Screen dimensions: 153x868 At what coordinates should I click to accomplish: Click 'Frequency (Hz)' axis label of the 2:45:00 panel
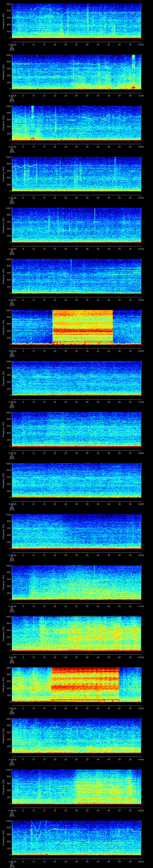[3, 838]
